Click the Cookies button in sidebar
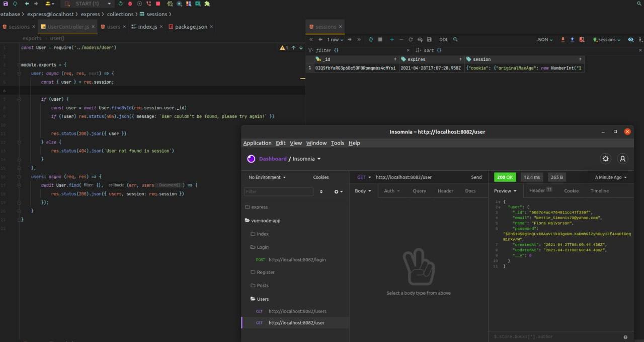Viewport: 644px width, 342px height. click(320, 177)
